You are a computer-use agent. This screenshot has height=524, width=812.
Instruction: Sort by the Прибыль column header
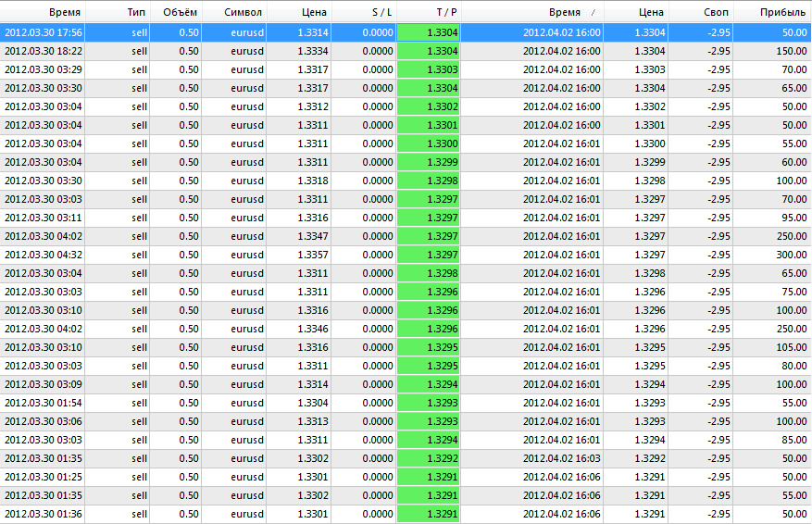tap(772, 12)
